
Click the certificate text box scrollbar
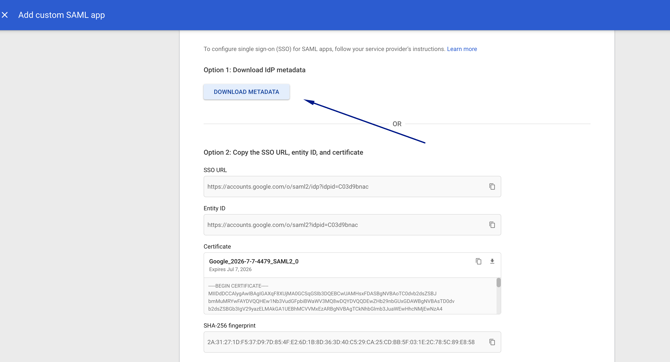[x=498, y=283]
